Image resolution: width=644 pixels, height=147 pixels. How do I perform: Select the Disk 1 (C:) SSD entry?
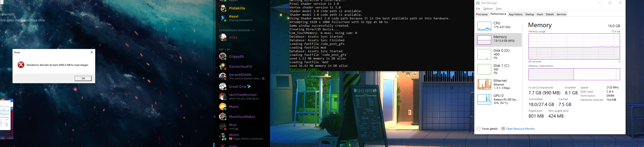click(x=498, y=69)
